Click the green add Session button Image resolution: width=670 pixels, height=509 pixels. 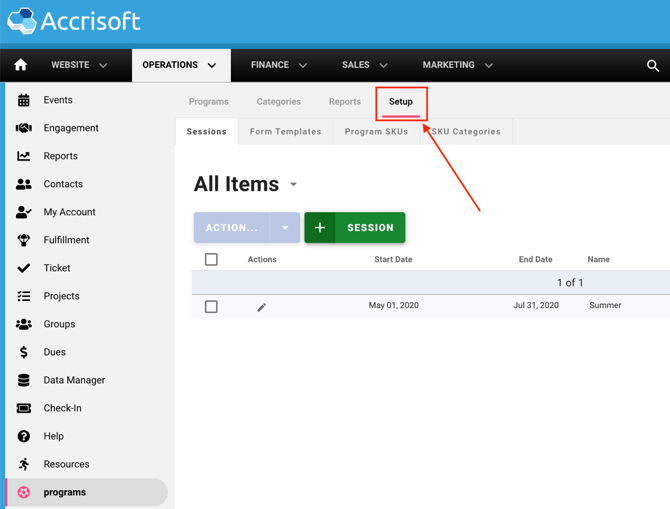pos(355,228)
